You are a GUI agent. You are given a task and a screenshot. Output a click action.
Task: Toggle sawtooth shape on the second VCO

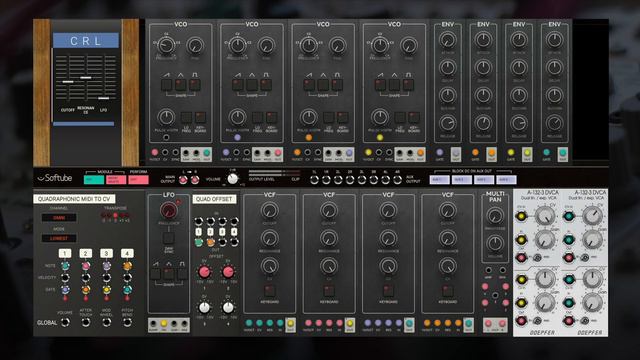(238, 85)
